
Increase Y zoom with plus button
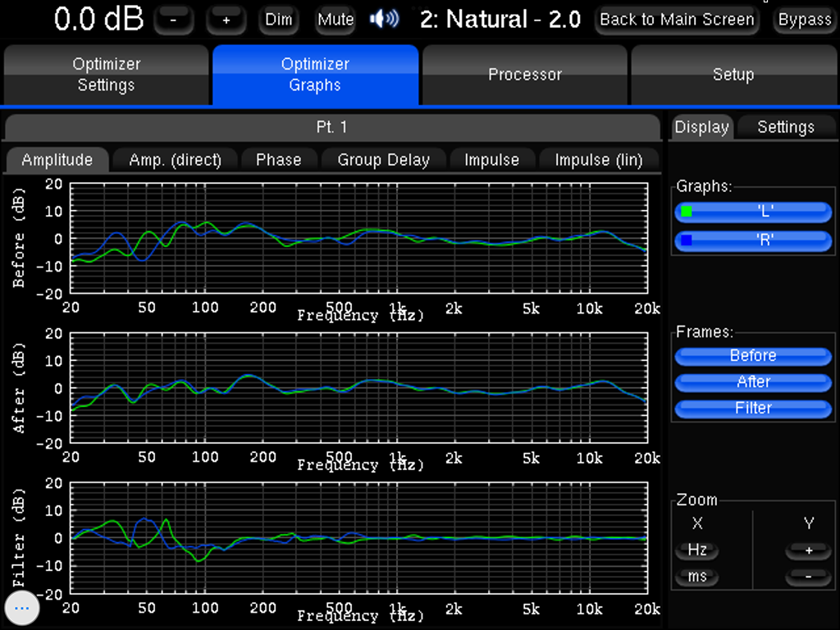[808, 550]
